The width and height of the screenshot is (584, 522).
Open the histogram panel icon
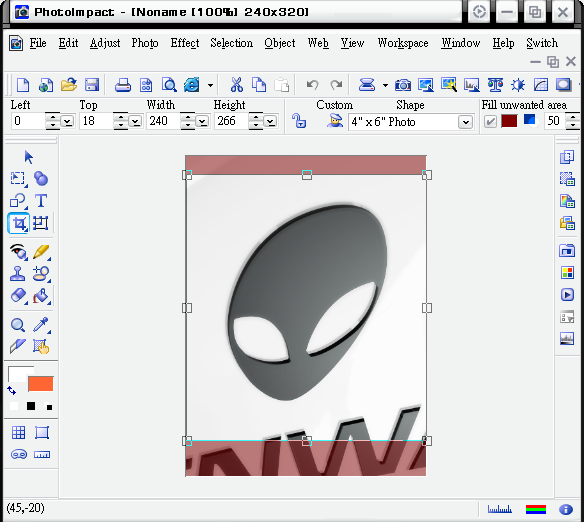[567, 338]
